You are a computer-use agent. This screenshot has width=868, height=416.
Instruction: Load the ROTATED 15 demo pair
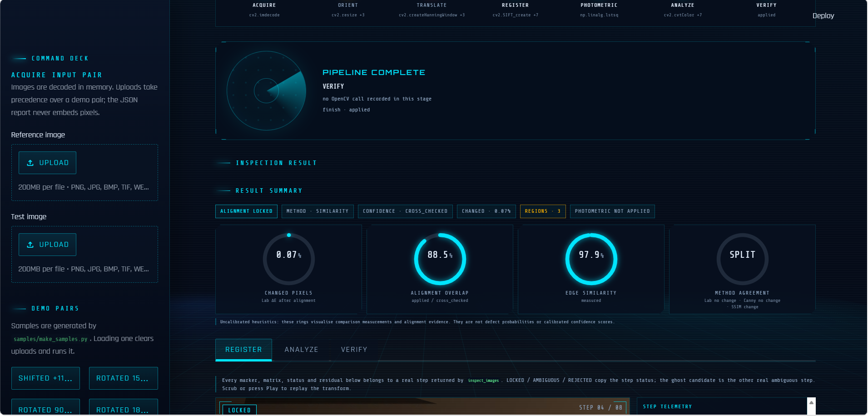pyautogui.click(x=124, y=378)
